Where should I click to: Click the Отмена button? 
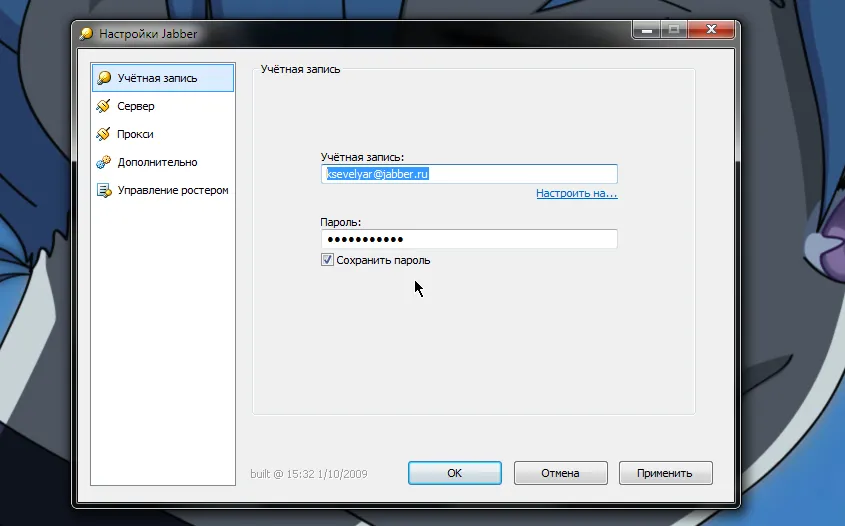560,473
